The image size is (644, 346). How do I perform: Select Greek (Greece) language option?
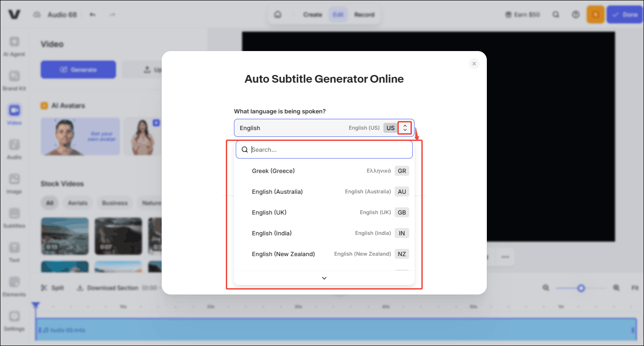324,171
